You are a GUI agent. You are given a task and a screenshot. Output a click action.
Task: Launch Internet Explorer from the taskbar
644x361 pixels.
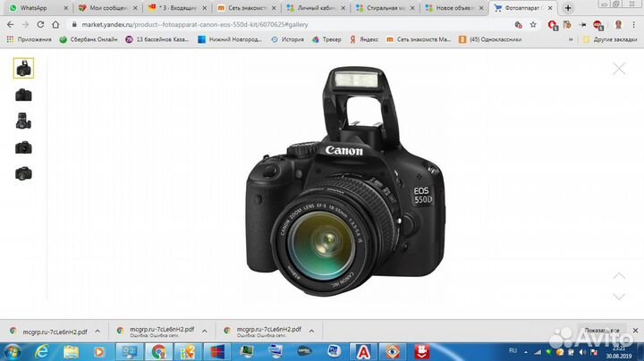click(42, 352)
